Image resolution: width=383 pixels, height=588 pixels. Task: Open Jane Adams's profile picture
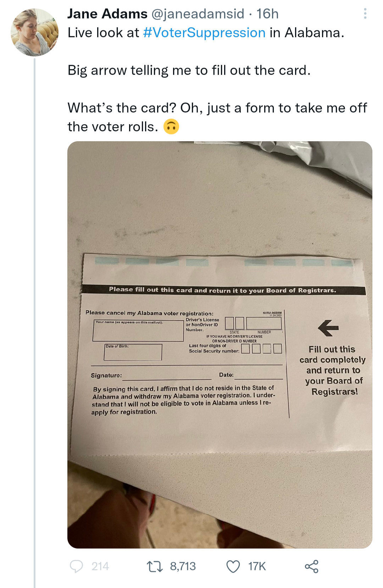click(x=34, y=32)
